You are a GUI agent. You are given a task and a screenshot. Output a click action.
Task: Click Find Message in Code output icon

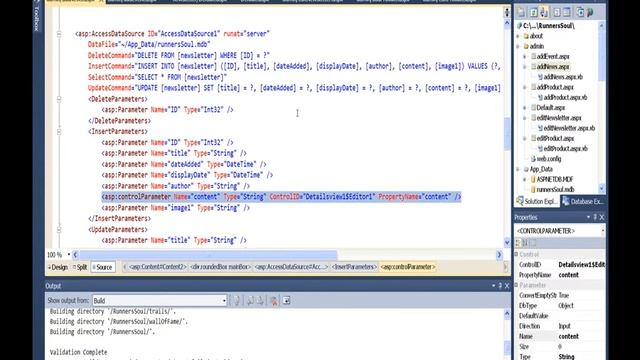point(236,301)
